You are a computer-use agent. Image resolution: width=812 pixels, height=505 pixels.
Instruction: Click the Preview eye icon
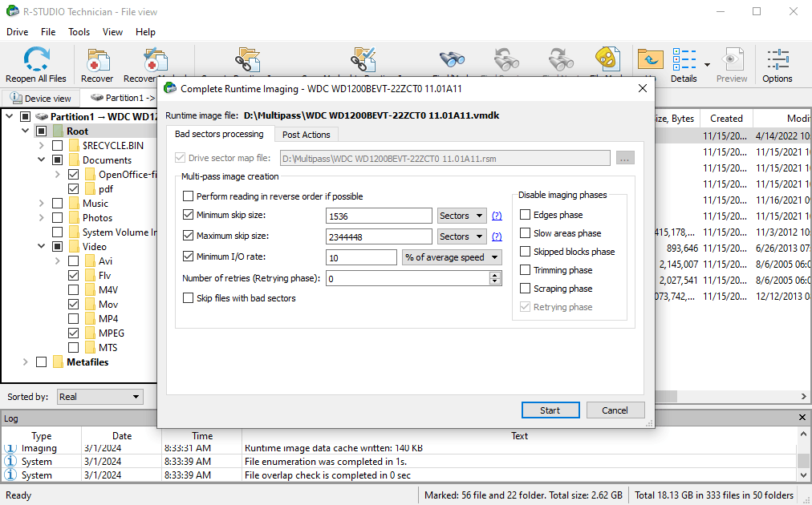(x=731, y=59)
